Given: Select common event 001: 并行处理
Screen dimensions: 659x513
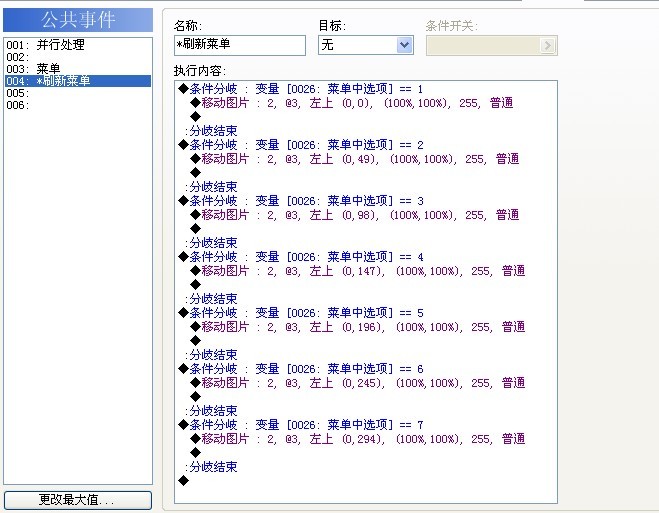Looking at the screenshot, I should [78, 45].
